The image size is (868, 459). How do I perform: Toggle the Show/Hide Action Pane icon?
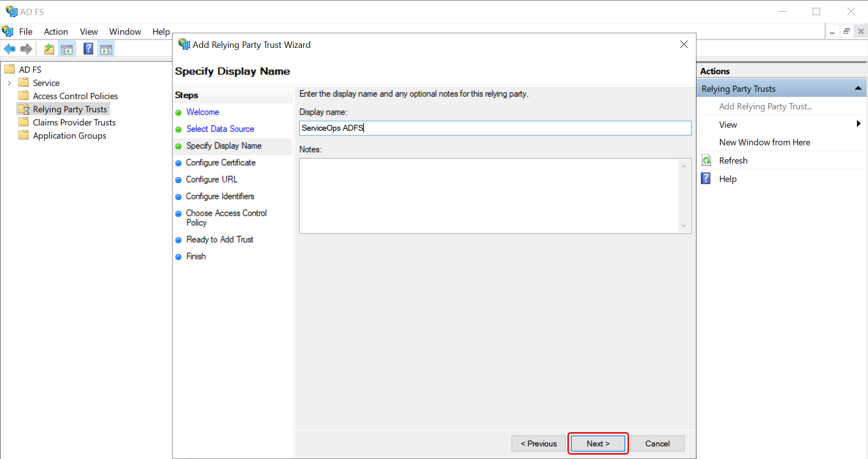106,49
